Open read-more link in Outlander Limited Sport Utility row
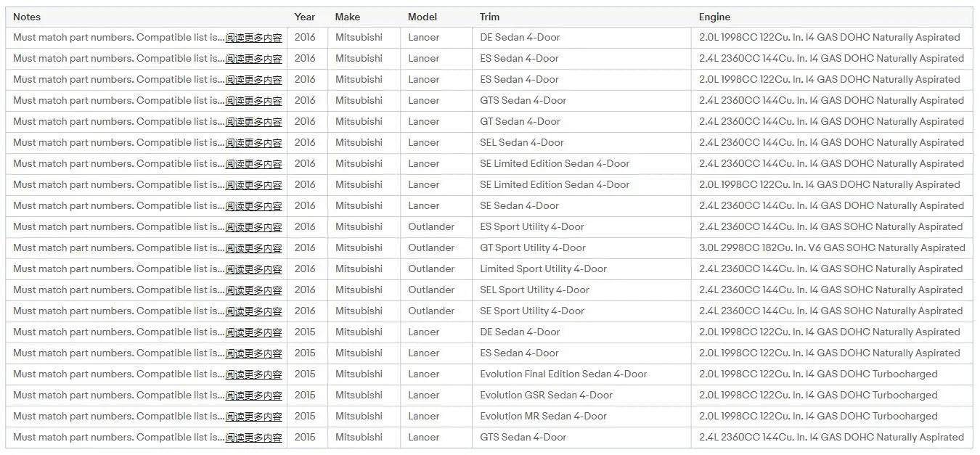 [x=253, y=269]
